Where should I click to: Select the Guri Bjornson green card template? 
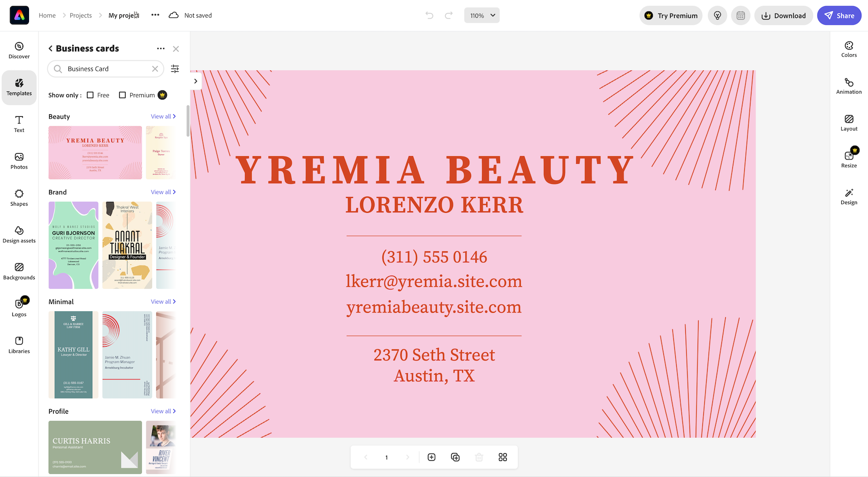click(x=73, y=245)
